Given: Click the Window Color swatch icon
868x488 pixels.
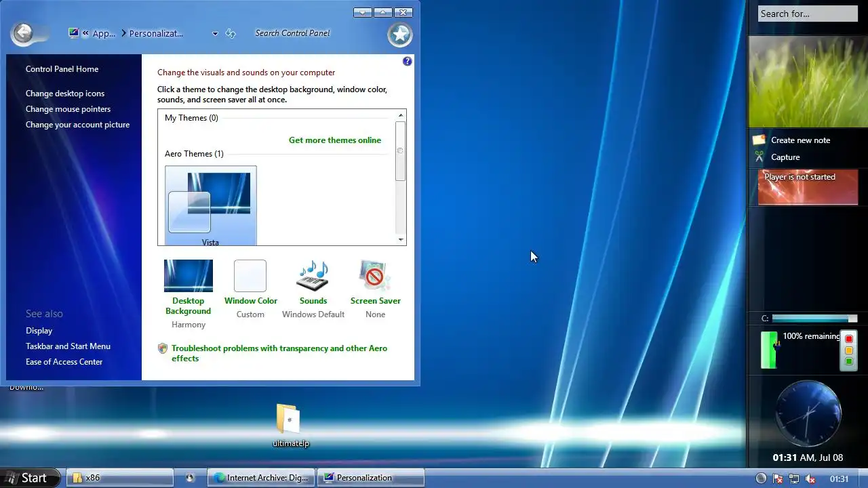Looking at the screenshot, I should tap(250, 276).
